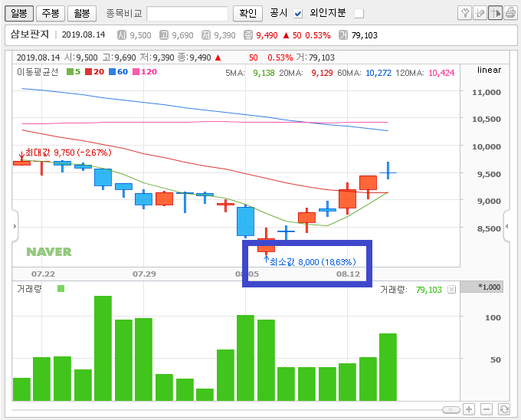Viewport: 521px width, 420px height.
Task: Toggle the 공시 checkbox
Action: (298, 14)
